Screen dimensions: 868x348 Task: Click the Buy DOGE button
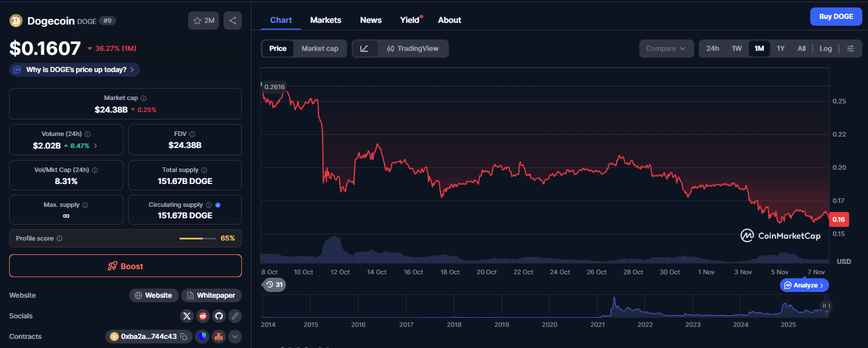835,17
